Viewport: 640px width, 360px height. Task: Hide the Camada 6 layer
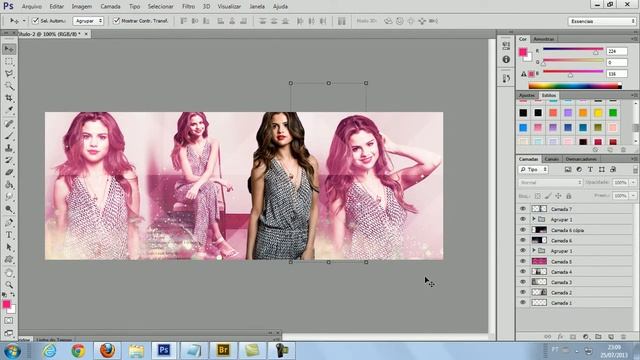523,240
